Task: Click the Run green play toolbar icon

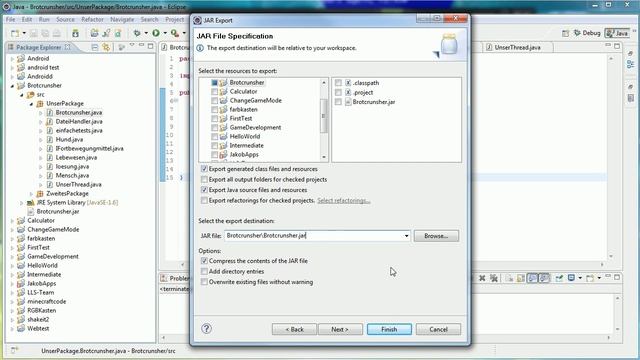Action: [156, 33]
